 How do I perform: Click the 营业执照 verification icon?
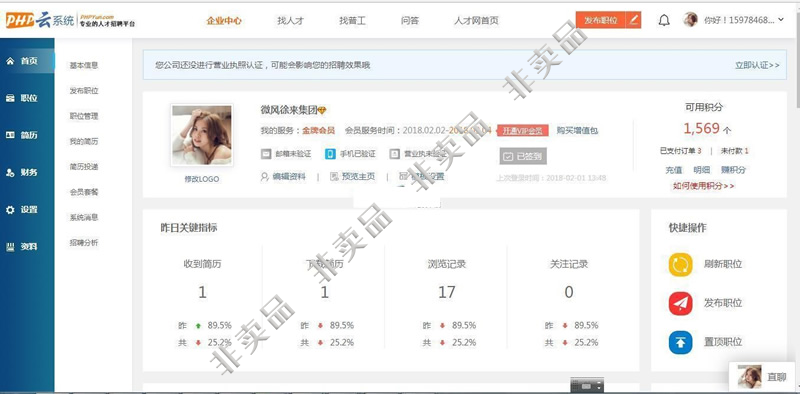(x=394, y=154)
